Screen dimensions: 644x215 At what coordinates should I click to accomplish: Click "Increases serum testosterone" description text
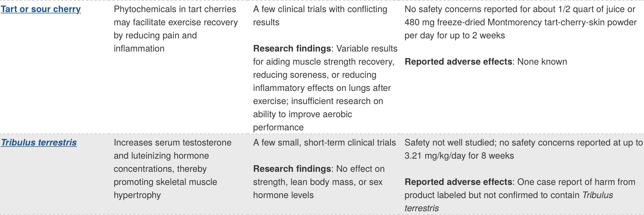(172, 143)
